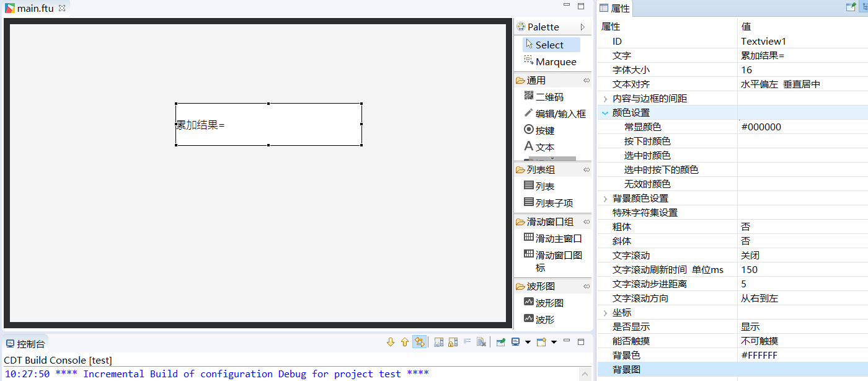Expand the 坐标 property group
868x381 pixels.
click(x=605, y=313)
